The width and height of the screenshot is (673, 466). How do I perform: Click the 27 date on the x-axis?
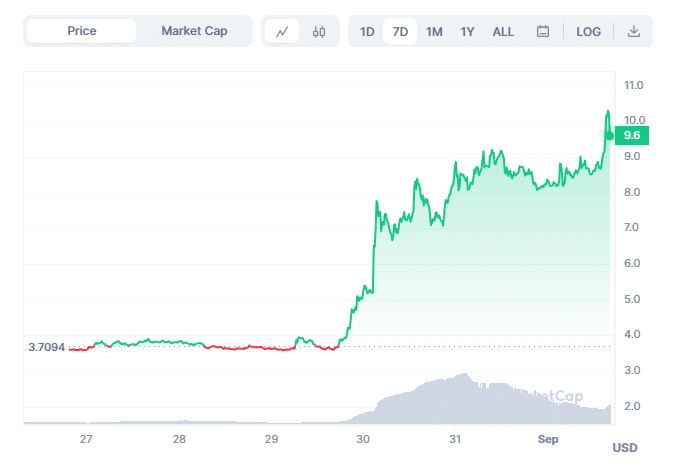point(86,439)
